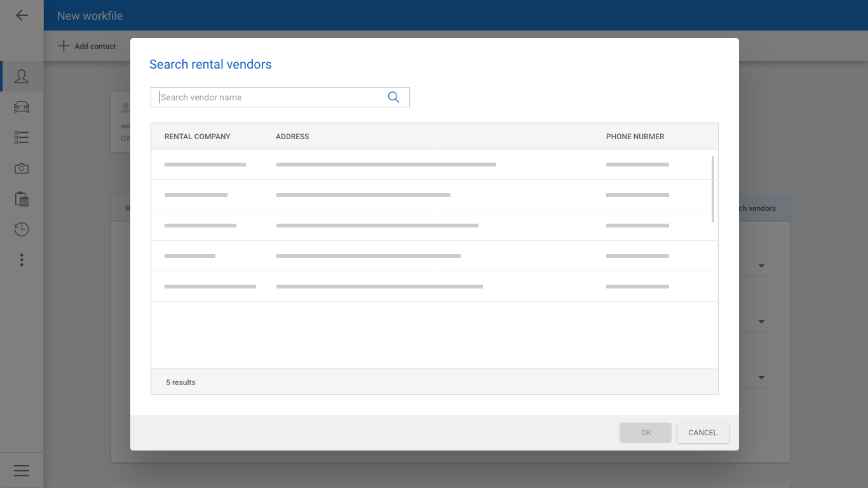Select the first vendor row in table
Image resolution: width=868 pixels, height=488 pixels.
pos(432,165)
